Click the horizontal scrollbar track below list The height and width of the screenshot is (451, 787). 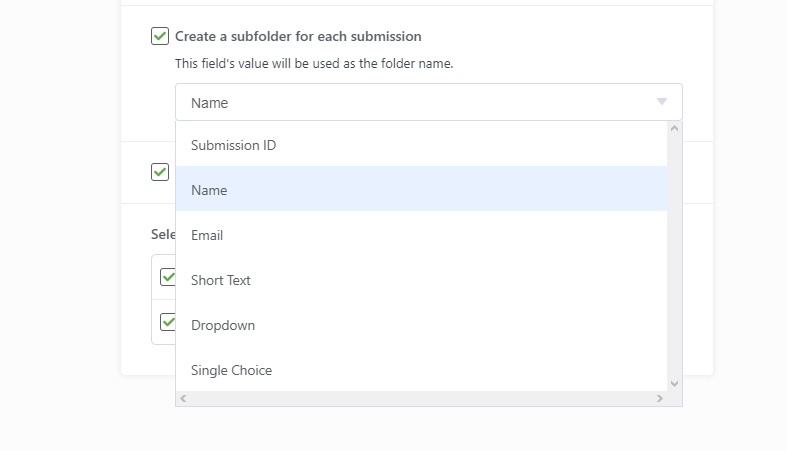[421, 398]
